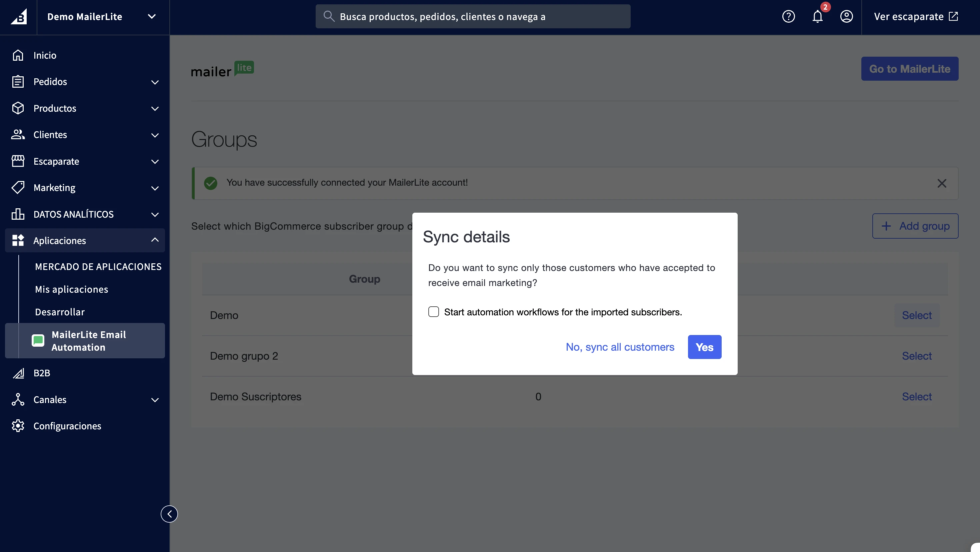
Task: Click the Configuraciones gear icon
Action: tap(18, 426)
